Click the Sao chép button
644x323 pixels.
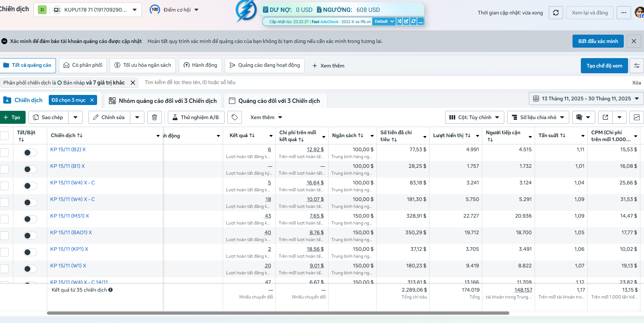(48, 117)
